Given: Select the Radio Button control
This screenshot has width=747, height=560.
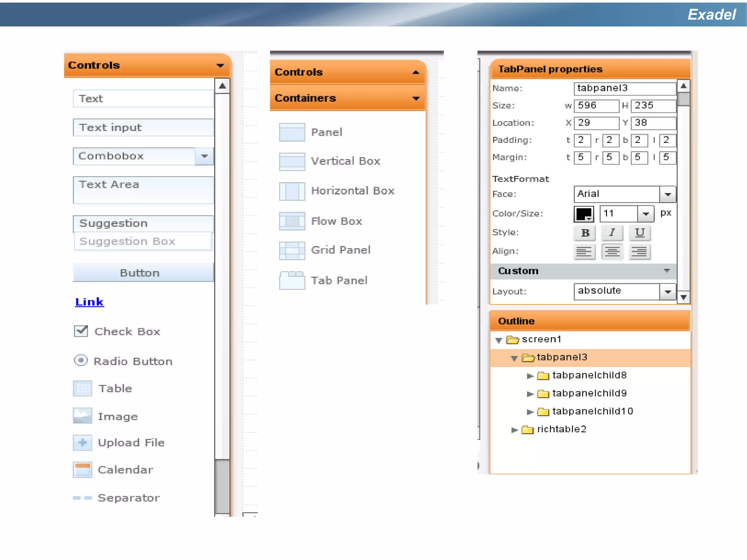Looking at the screenshot, I should pyautogui.click(x=81, y=360).
